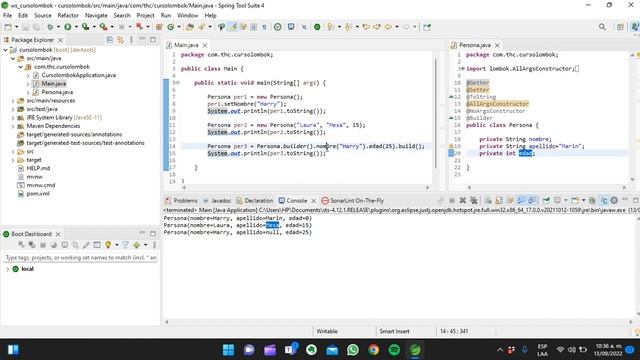
Task: Click the Boot Dashboard tag filter field
Action: (80, 258)
